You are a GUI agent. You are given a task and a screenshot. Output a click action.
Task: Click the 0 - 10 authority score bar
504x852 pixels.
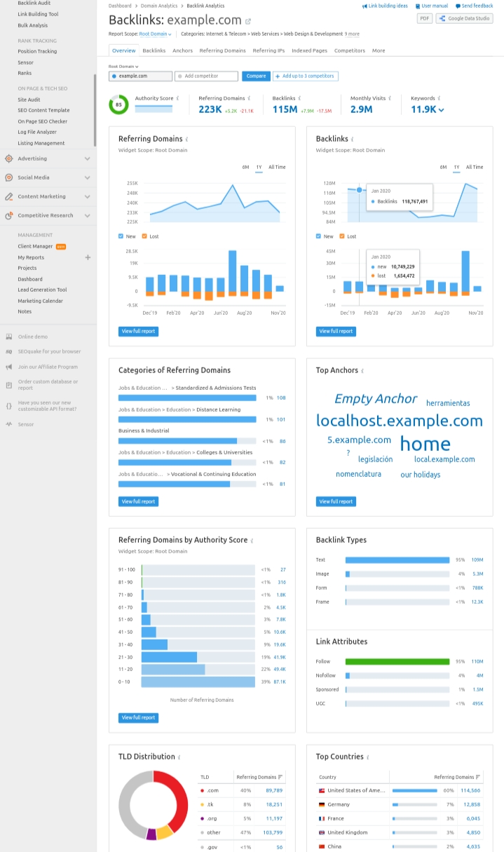198,682
